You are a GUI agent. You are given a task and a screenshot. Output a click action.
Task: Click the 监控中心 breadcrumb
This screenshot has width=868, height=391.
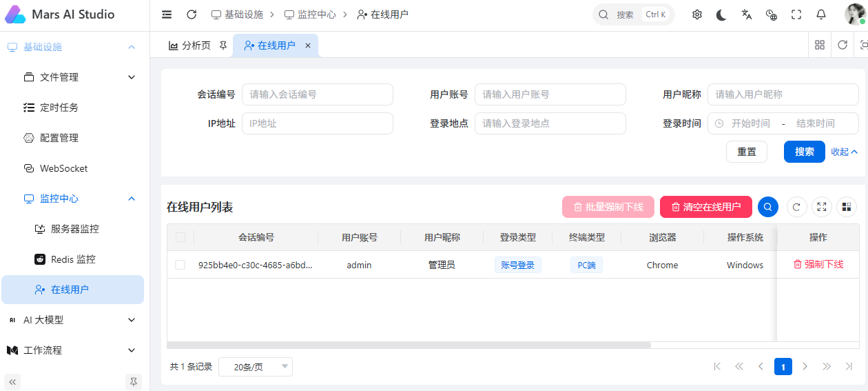pos(310,14)
